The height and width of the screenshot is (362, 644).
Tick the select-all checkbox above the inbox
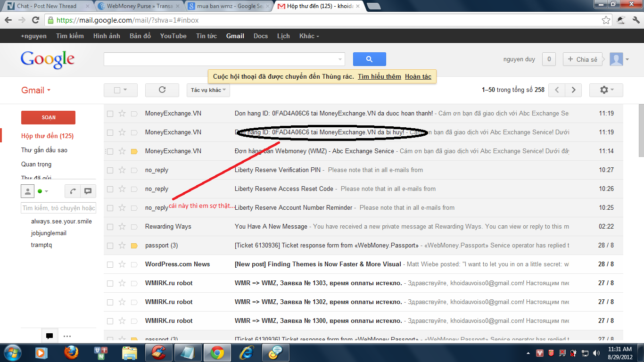[117, 90]
